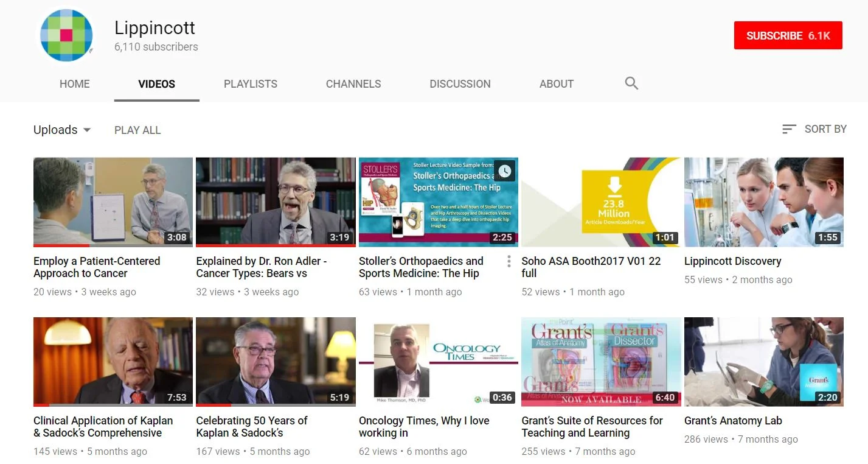The image size is (868, 464).
Task: Open 'Grant's Suite of Resources' video title
Action: tap(592, 427)
